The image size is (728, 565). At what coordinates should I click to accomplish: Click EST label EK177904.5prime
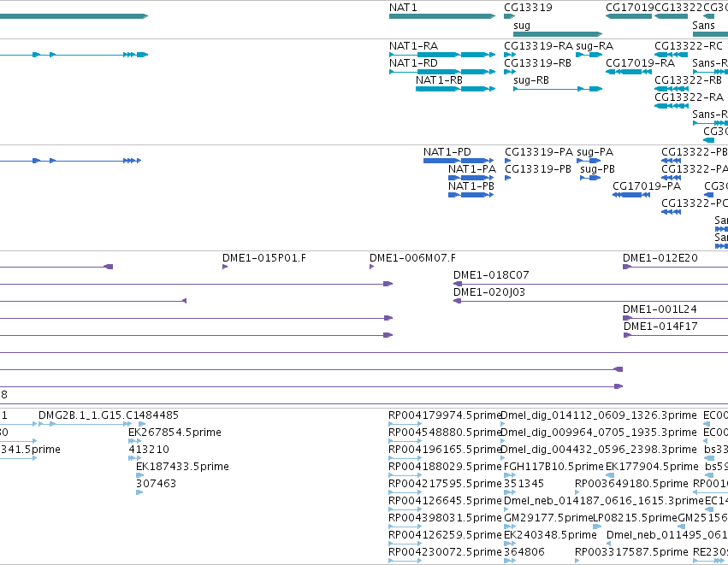pos(652,467)
